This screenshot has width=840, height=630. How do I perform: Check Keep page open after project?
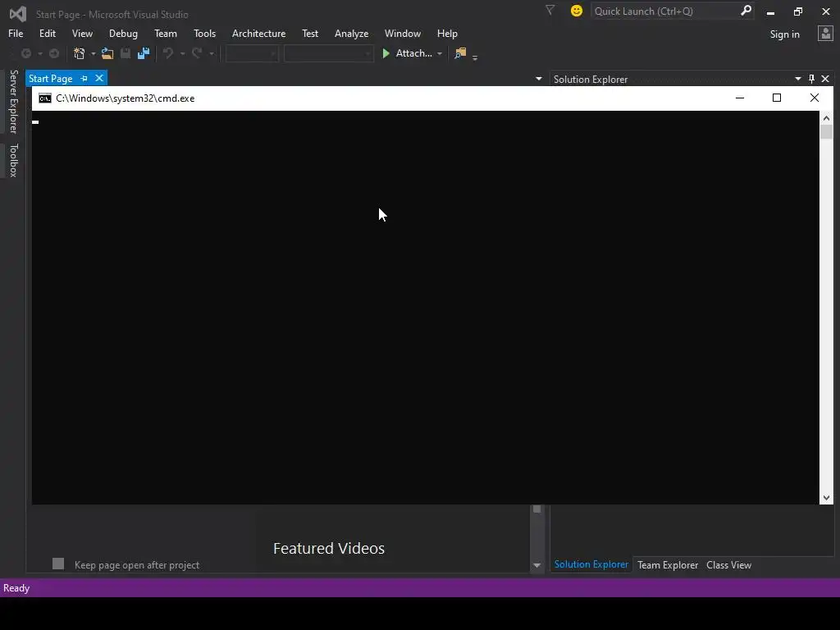click(x=58, y=564)
